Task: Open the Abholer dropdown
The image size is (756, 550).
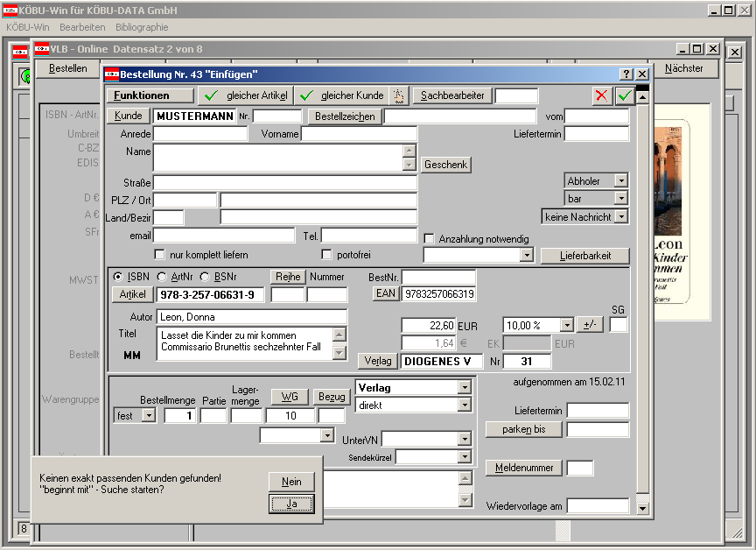Action: point(621,181)
